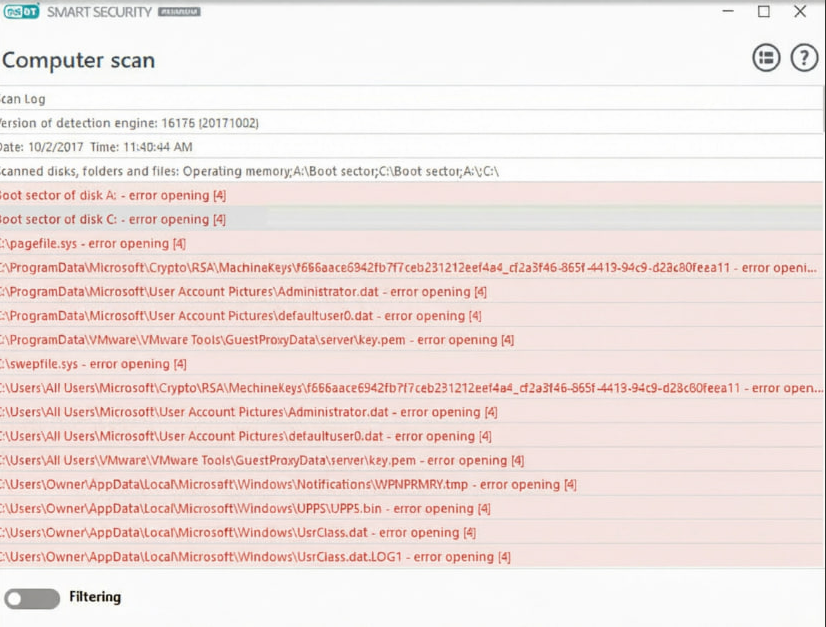Select ProgramData User Account Pictures Administrator.dat row
826x627 pixels.
[x=411, y=292]
